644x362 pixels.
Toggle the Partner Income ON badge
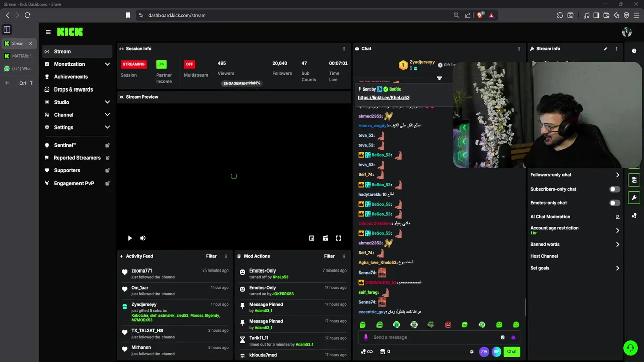click(161, 64)
